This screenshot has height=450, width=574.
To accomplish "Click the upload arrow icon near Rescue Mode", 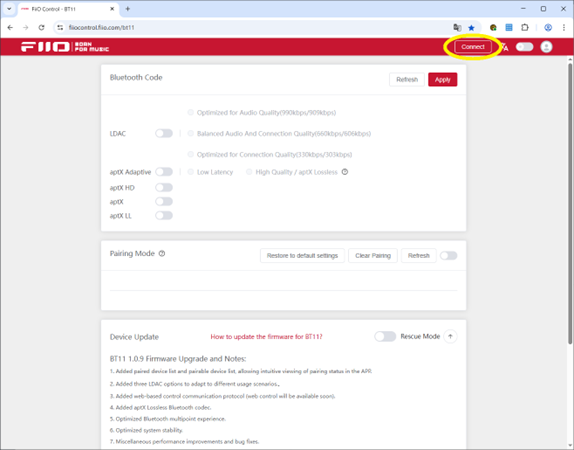I will coord(450,336).
